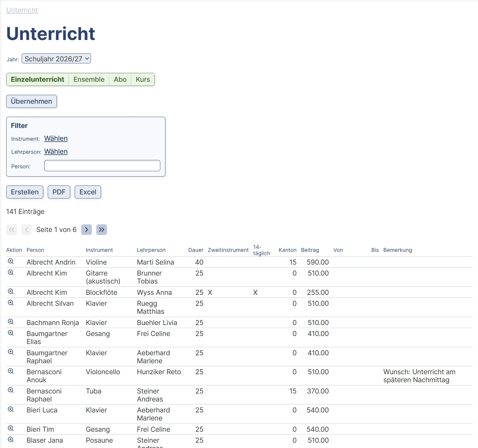Screen dimensions: 478x448
Task: Click the Beitrag column header
Action: (310, 250)
